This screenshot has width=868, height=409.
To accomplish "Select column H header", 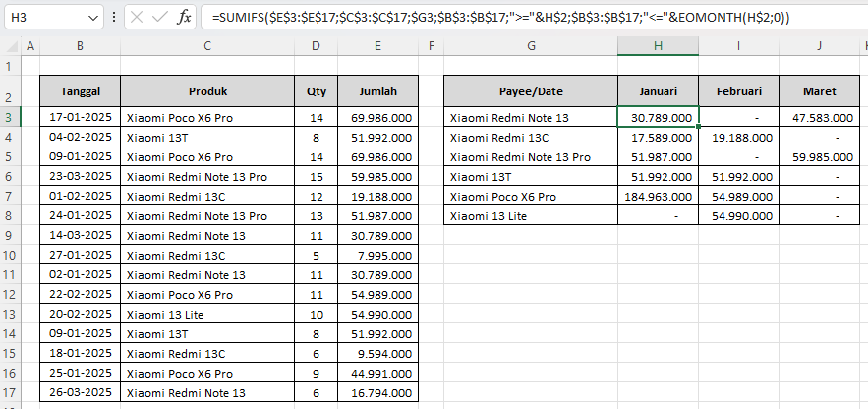I will point(658,46).
